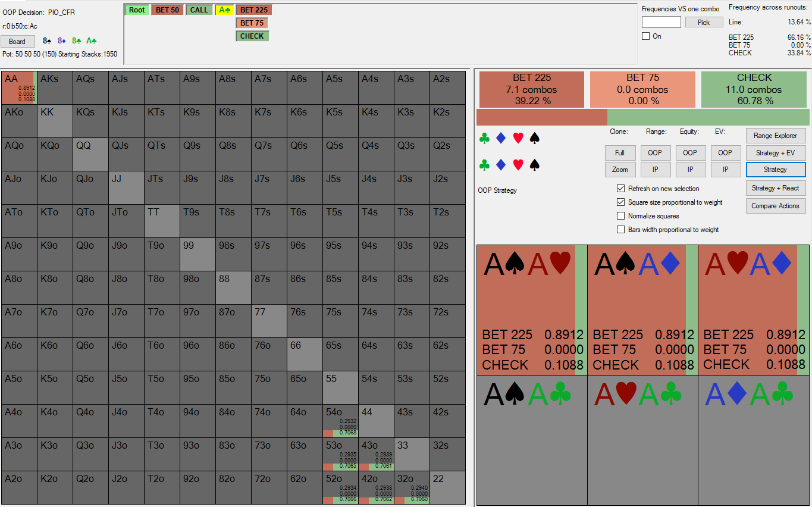Select the BET 75 summary box
812x507 pixels.
tap(642, 90)
